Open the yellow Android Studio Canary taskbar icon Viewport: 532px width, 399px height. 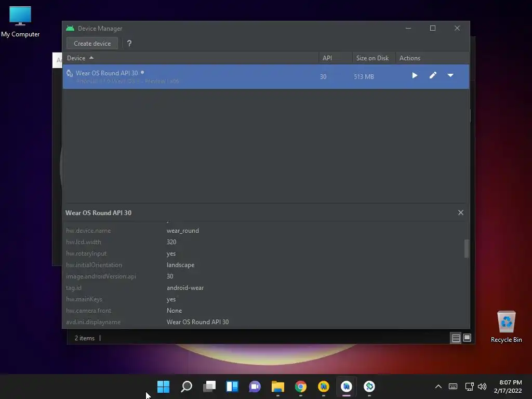(x=323, y=387)
